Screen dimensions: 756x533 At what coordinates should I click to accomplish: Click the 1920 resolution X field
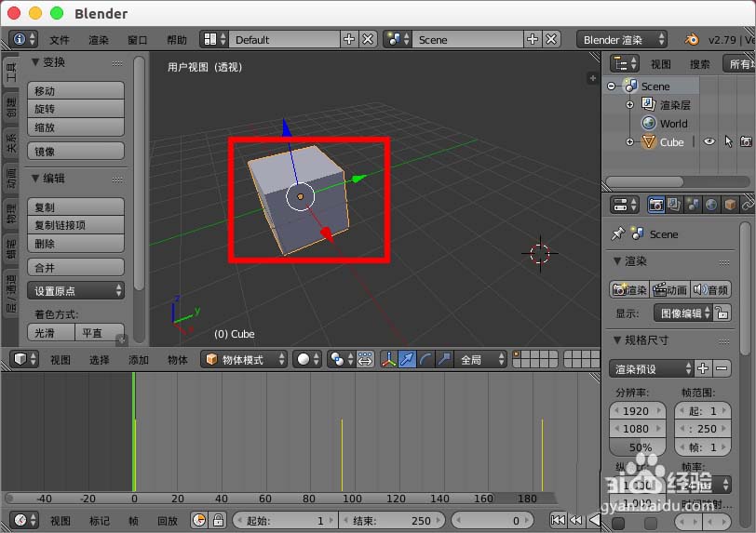pos(638,411)
